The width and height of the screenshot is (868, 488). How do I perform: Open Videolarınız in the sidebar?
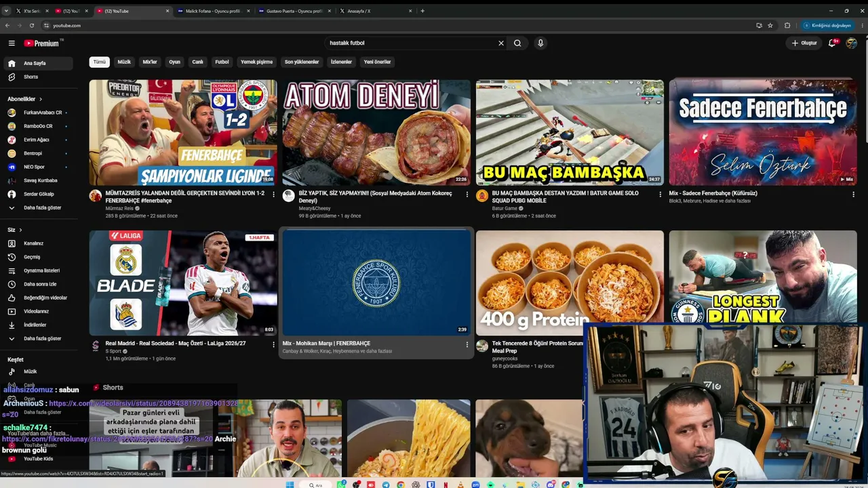tap(38, 311)
